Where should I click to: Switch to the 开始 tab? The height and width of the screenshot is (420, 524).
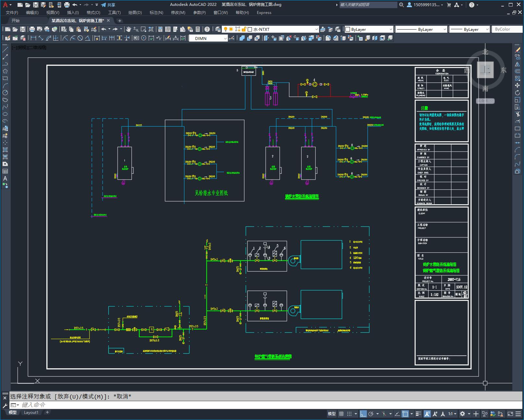pos(16,20)
